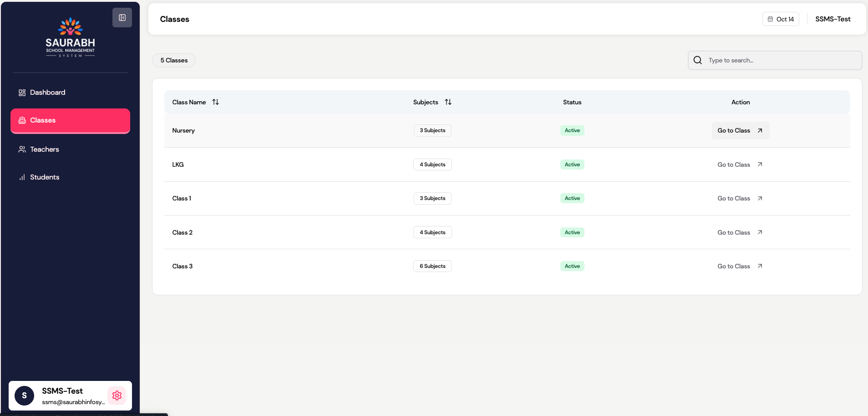Open the Teachers menu item
868x416 pixels.
pyautogui.click(x=44, y=149)
